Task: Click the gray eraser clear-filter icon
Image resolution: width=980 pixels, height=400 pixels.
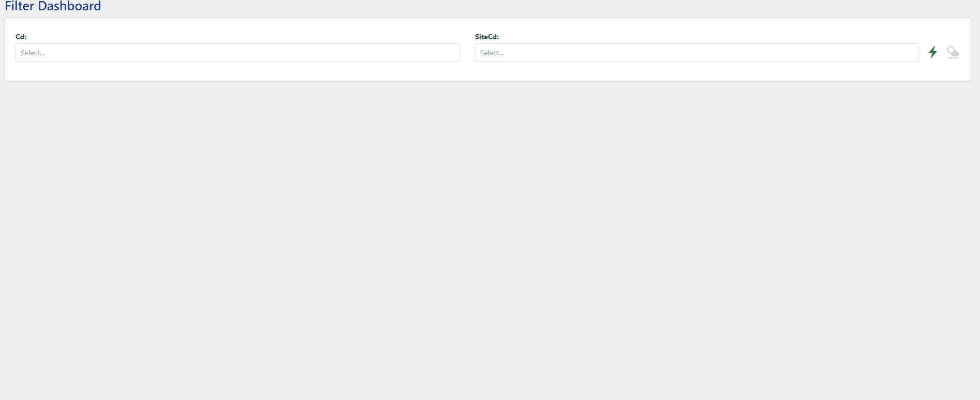Action: pos(953,52)
